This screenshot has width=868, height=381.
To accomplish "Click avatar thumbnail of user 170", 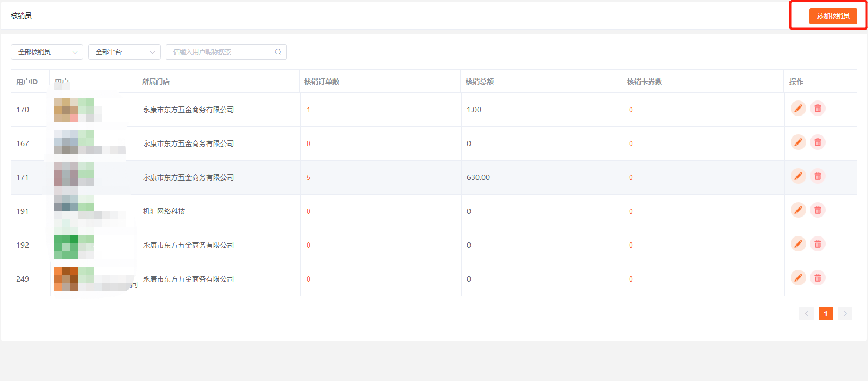I will pos(66,110).
